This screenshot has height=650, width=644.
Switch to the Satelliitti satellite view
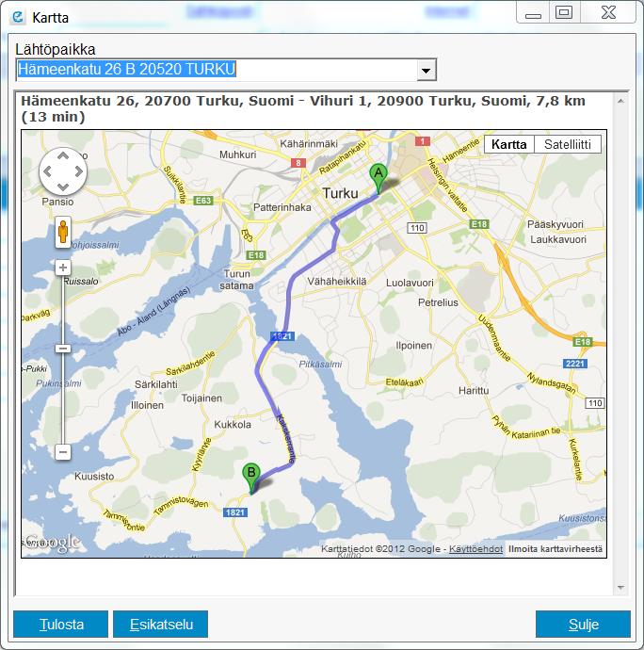[568, 144]
